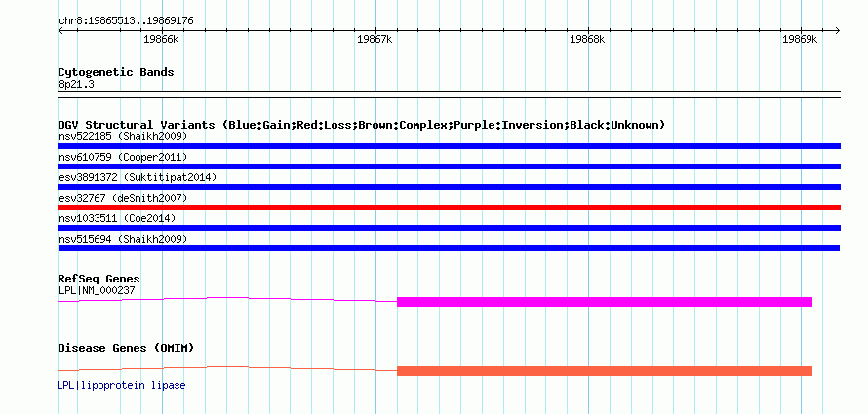Click the DGV Structural Variants track title
Image resolution: width=868 pixels, height=414 pixels.
pos(362,125)
